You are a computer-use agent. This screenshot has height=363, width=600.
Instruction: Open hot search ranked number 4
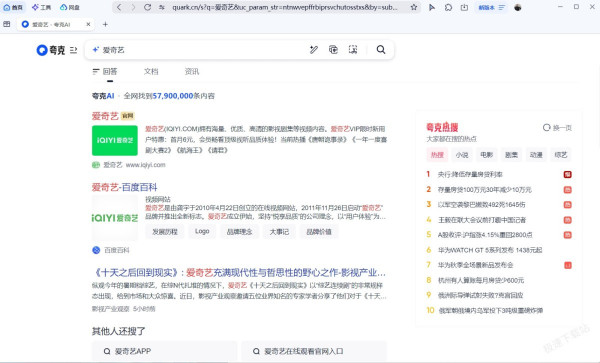pos(482,220)
